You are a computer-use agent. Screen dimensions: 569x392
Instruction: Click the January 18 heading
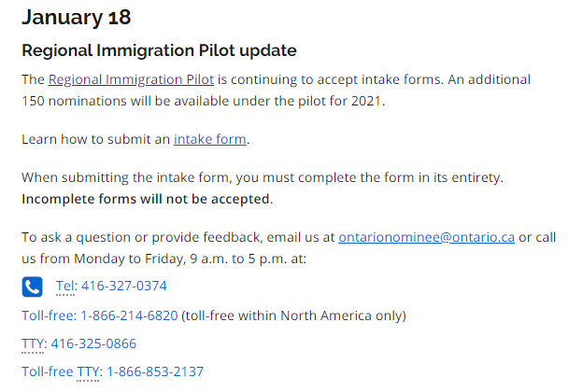click(76, 17)
